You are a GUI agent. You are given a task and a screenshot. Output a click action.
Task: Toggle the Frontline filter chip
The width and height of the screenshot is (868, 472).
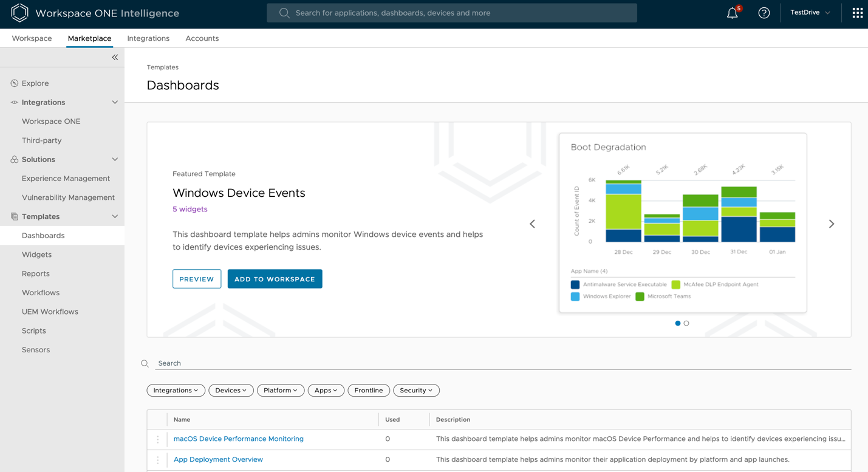pyautogui.click(x=368, y=391)
